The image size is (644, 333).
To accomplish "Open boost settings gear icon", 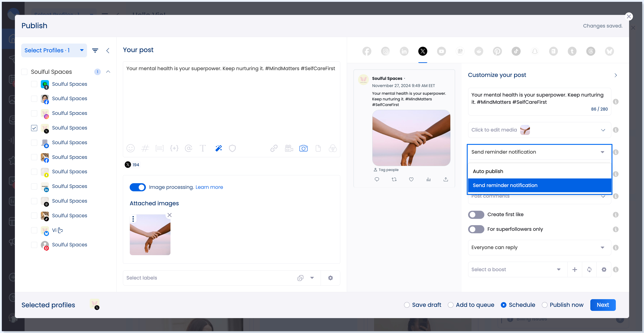I will point(604,269).
